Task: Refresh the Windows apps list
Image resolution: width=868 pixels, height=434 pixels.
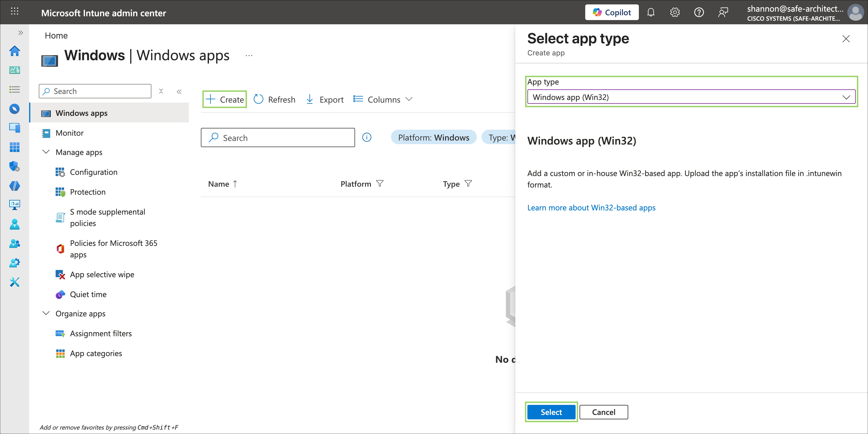Action: coord(274,99)
